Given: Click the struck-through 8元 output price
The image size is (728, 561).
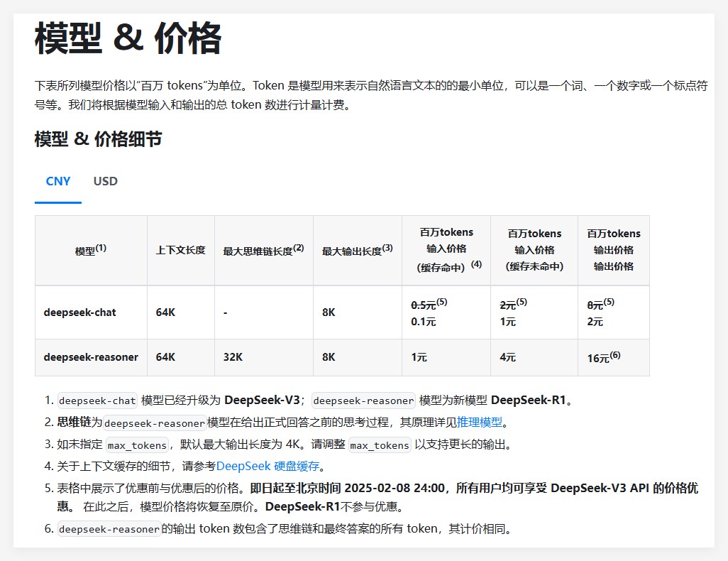Looking at the screenshot, I should [595, 305].
